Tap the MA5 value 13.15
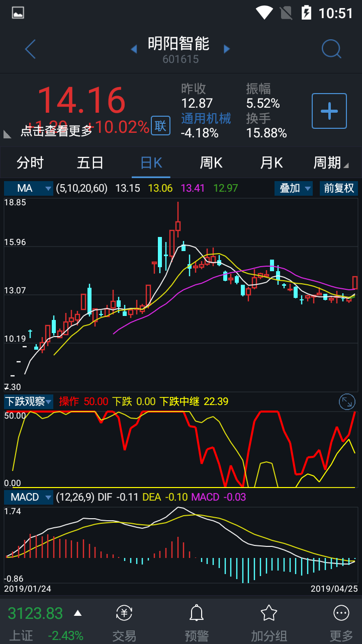The width and height of the screenshot is (362, 644). (x=128, y=188)
